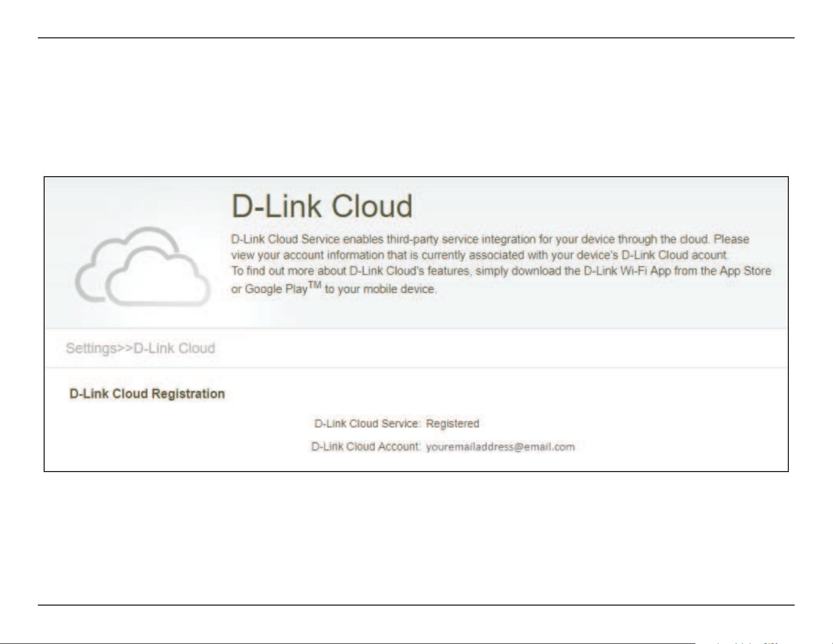Select the "Registered" status value

(453, 424)
